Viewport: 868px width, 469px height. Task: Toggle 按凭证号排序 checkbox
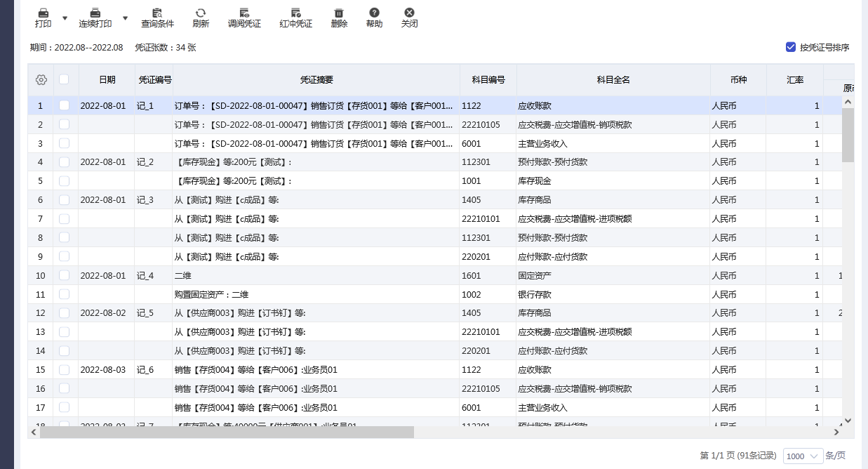(791, 47)
